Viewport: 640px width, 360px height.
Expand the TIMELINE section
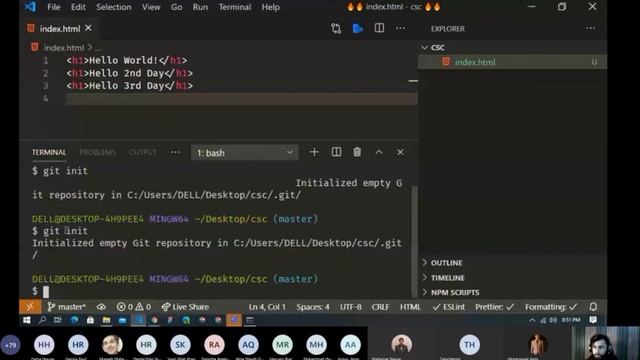point(512,278)
